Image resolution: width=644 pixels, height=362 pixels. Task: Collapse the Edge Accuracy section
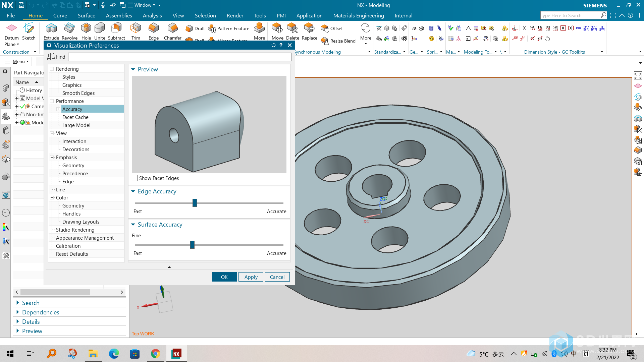133,191
